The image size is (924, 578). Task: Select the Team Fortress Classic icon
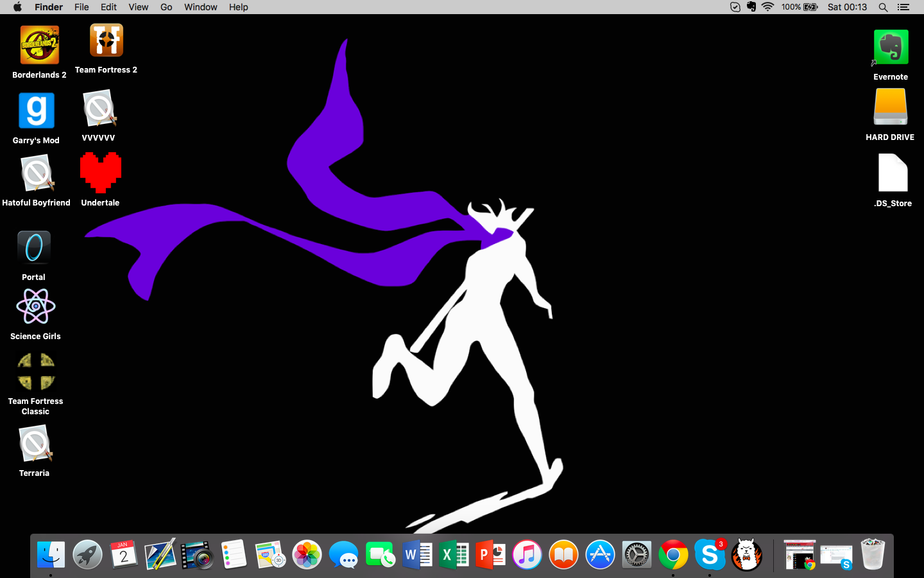point(36,372)
